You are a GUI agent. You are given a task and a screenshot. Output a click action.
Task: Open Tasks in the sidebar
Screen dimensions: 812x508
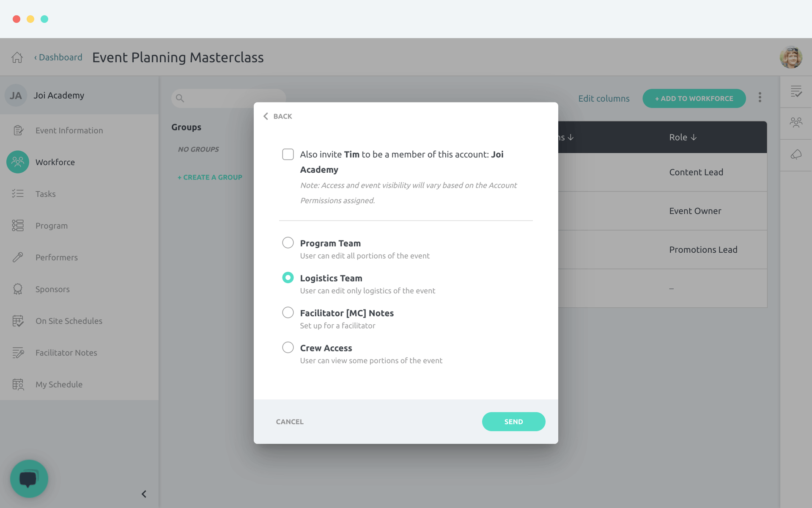click(45, 194)
